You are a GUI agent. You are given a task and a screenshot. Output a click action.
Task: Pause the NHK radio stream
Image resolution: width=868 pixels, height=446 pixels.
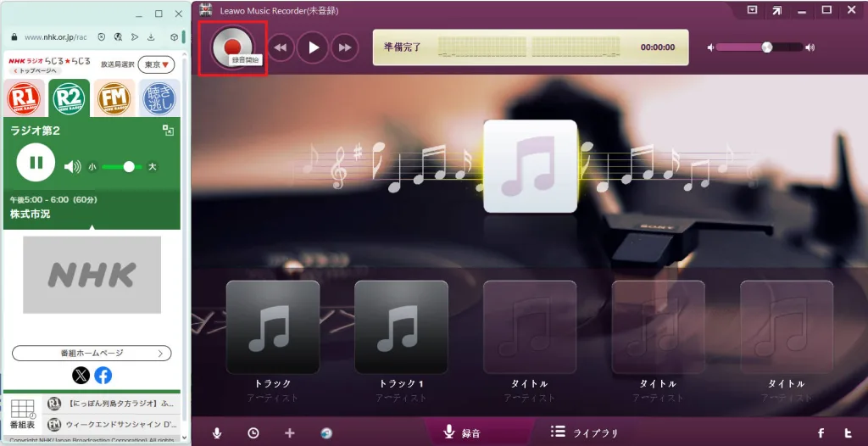point(36,162)
